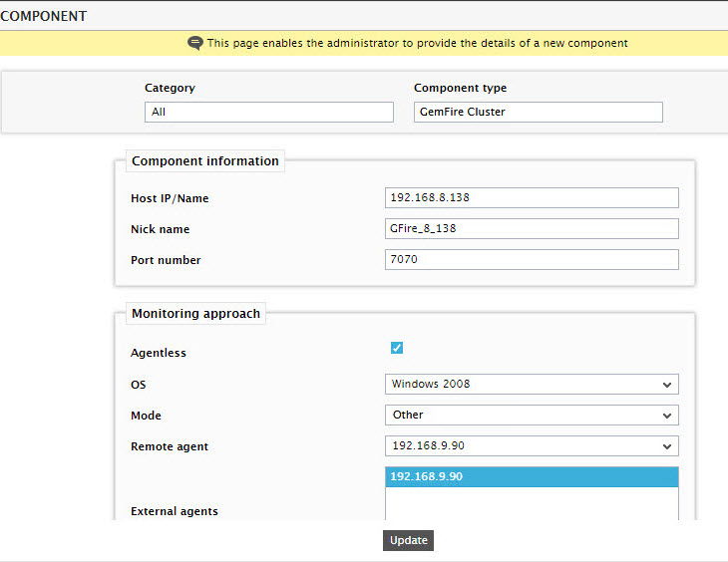Expand the Mode dropdown set to Other

pos(532,415)
